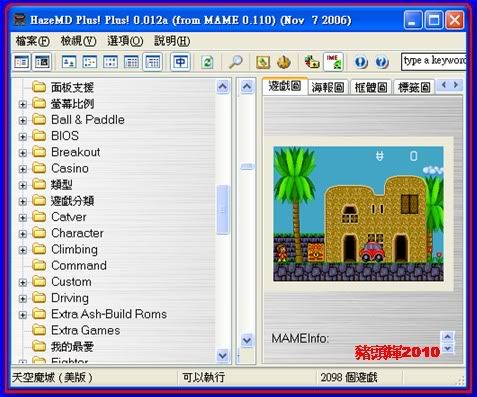Switch to the 海報圖 tab

click(328, 88)
